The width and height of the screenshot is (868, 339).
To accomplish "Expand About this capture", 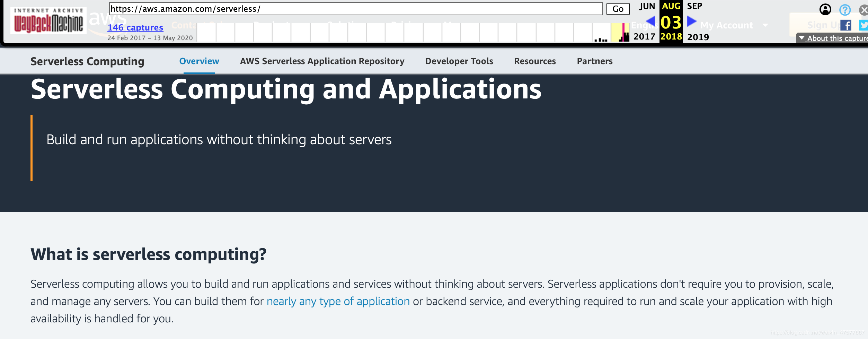I will (x=833, y=38).
